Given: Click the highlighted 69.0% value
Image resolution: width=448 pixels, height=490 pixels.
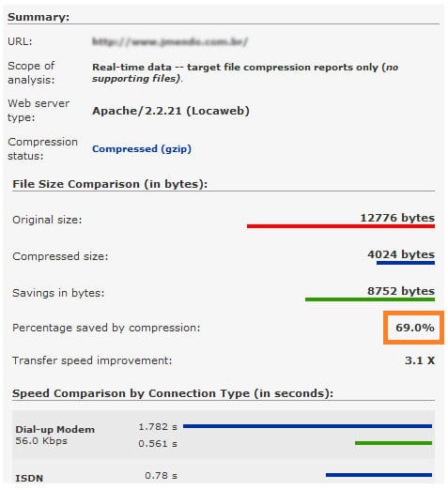Looking at the screenshot, I should tap(414, 328).
